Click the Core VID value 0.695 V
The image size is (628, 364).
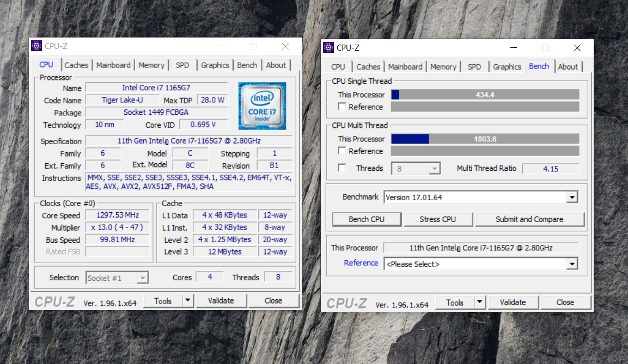pos(203,125)
